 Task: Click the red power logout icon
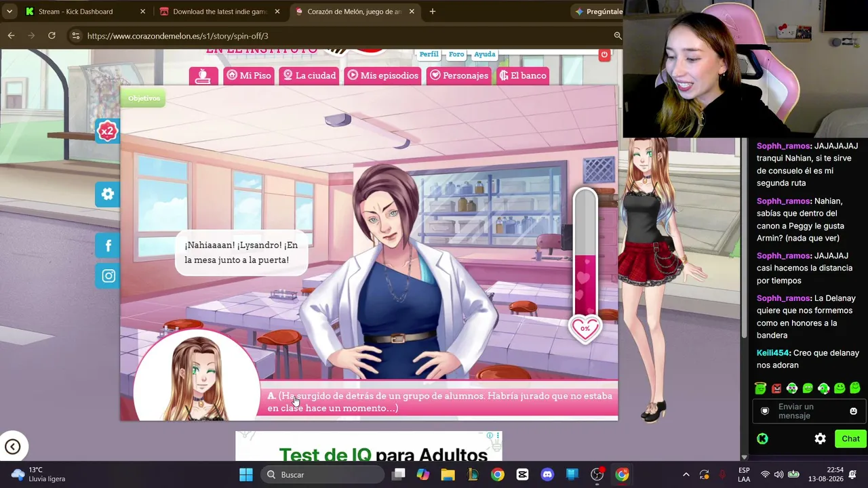click(604, 55)
